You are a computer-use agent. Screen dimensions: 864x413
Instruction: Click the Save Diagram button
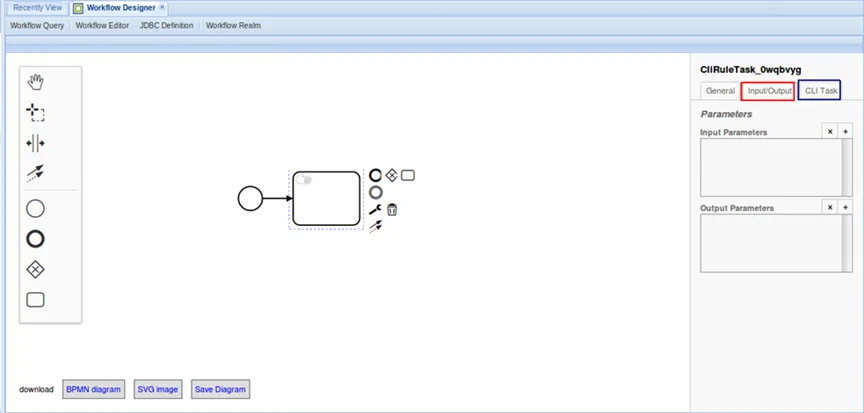(220, 389)
